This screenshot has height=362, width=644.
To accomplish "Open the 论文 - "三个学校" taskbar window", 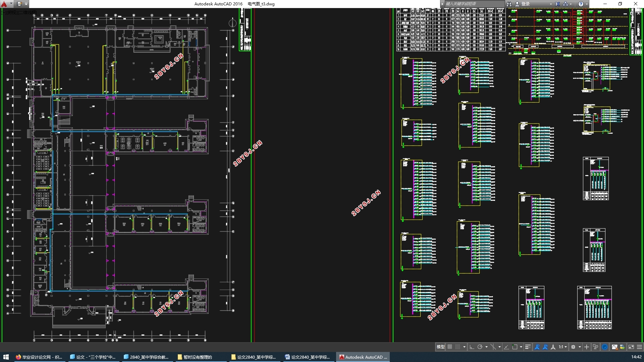I will tap(94, 357).
